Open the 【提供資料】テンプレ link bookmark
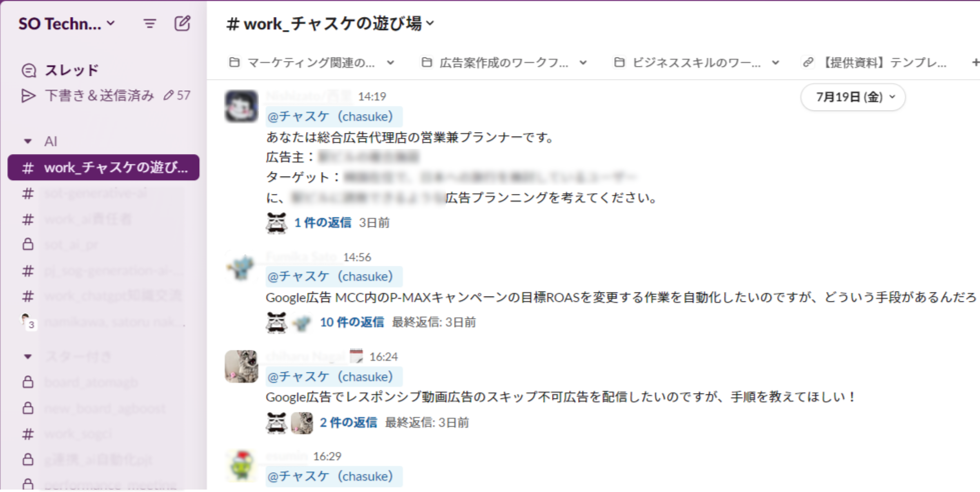980x492 pixels. click(874, 62)
